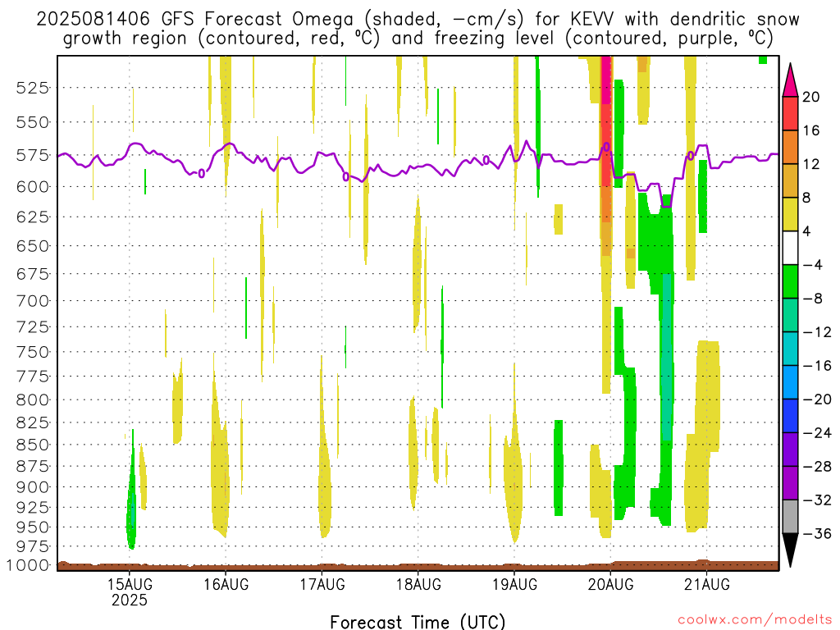Click the 875 pressure level label
Screen dimensions: 840x630
coord(33,466)
